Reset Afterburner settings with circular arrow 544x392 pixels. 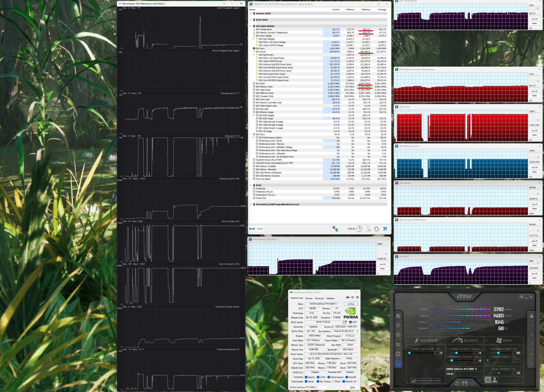(457, 383)
